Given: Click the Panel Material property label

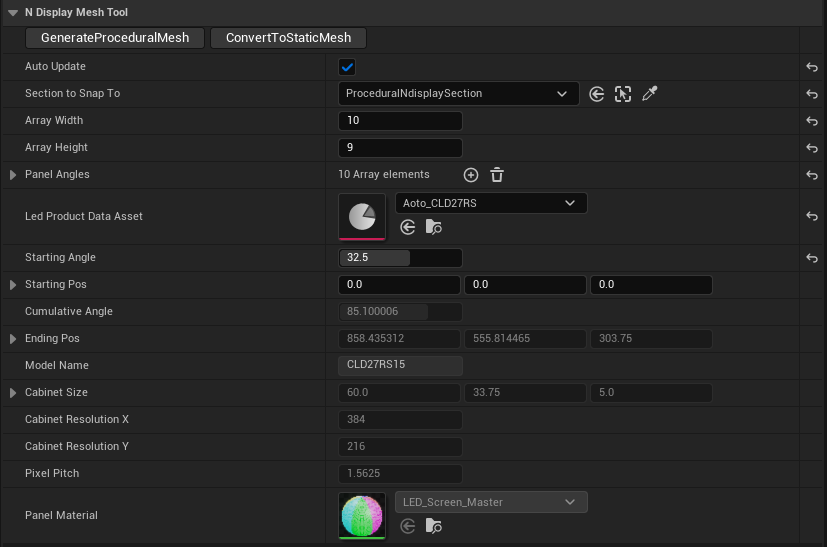Looking at the screenshot, I should point(61,515).
